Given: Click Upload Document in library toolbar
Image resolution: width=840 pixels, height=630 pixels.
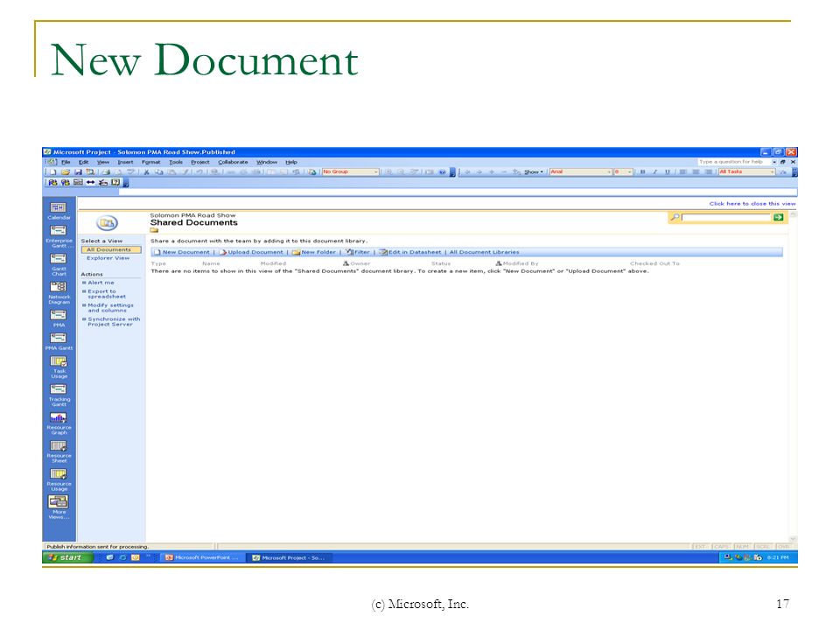Looking at the screenshot, I should pos(251,252).
